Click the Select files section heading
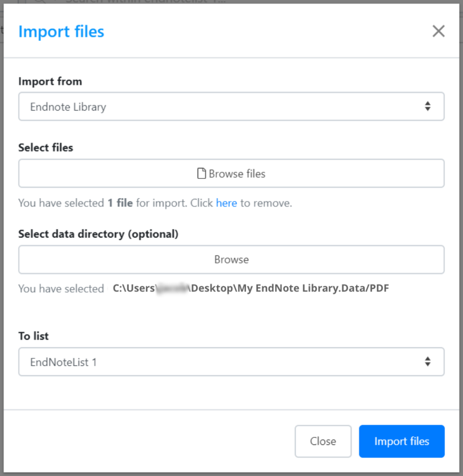The image size is (463, 476). [46, 147]
